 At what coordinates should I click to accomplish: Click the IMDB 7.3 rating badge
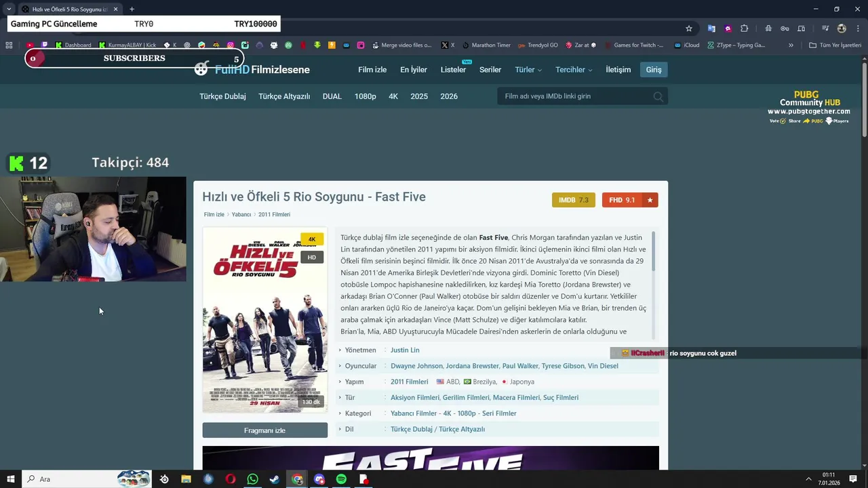point(574,200)
